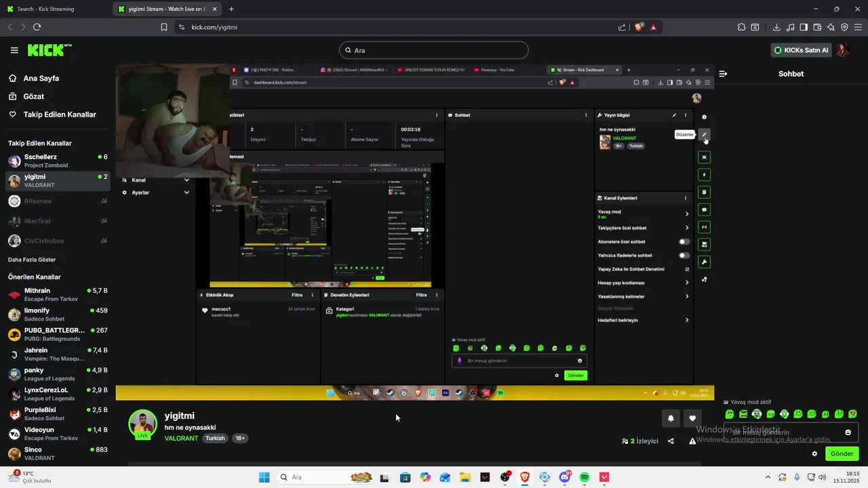
Task: Open the Leo AI sparkle icon
Action: click(x=831, y=27)
